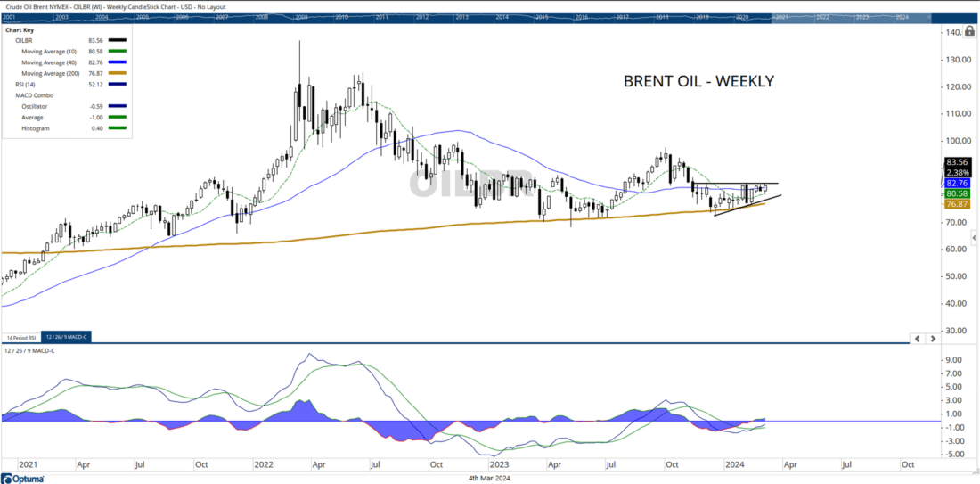Viewport: 980px width, 484px height.
Task: Click the right scroll arrow above MACD pane
Action: pos(933,339)
